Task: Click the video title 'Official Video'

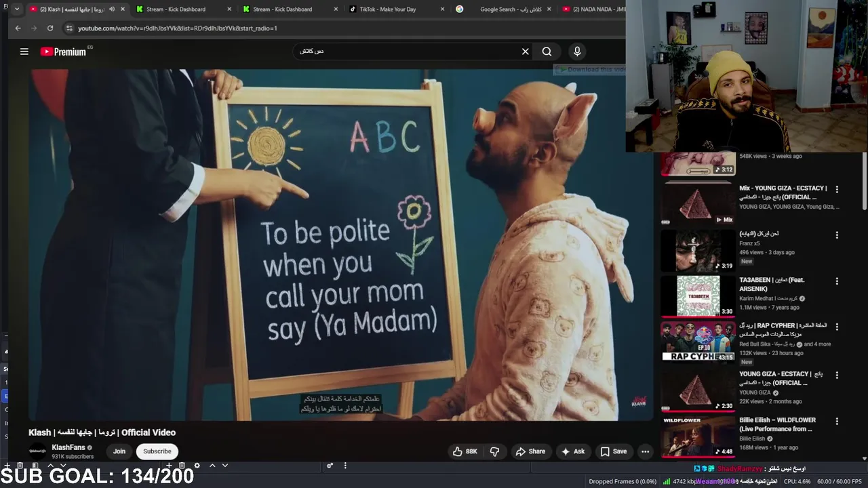Action: click(149, 432)
